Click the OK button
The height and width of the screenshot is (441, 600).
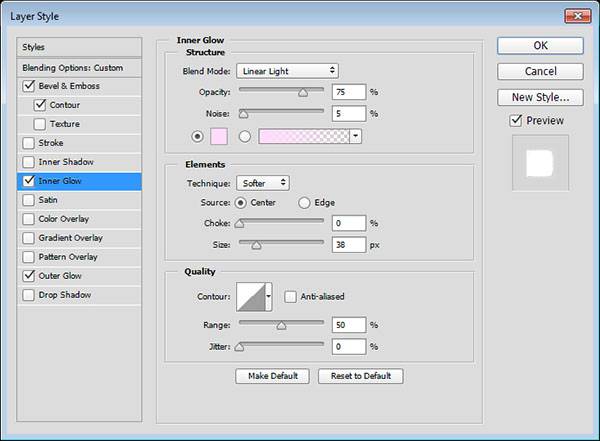(540, 45)
